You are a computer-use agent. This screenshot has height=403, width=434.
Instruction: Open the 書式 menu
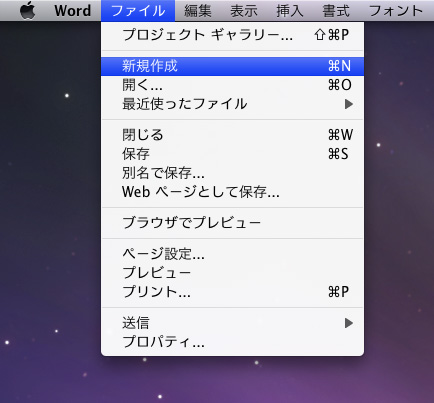336,10
